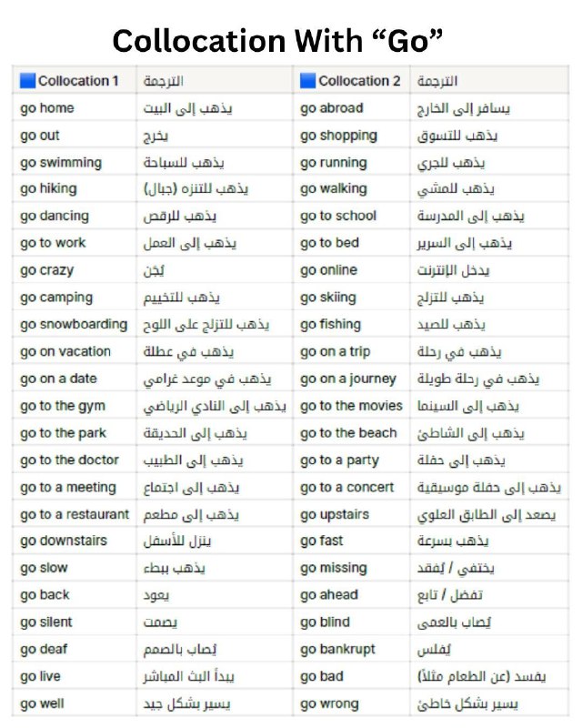Screen dimensions: 582x728
Task: Click the Collocation With "Go" title
Action: (x=277, y=41)
